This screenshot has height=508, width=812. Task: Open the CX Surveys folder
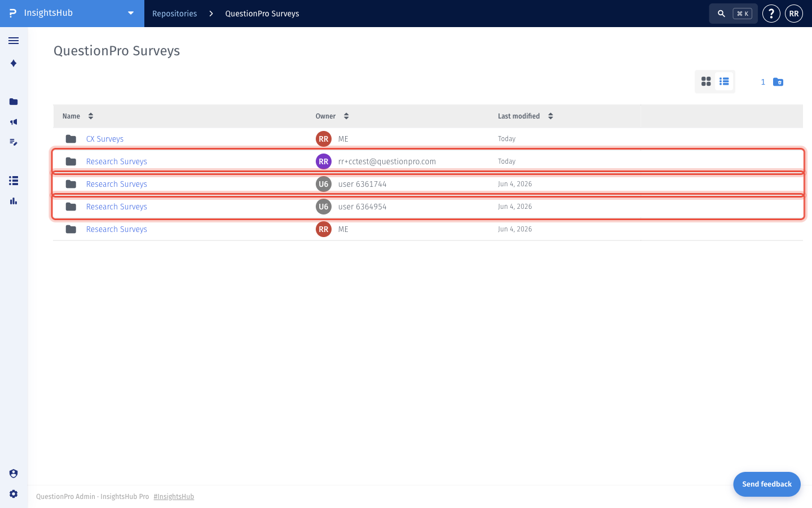coord(105,139)
